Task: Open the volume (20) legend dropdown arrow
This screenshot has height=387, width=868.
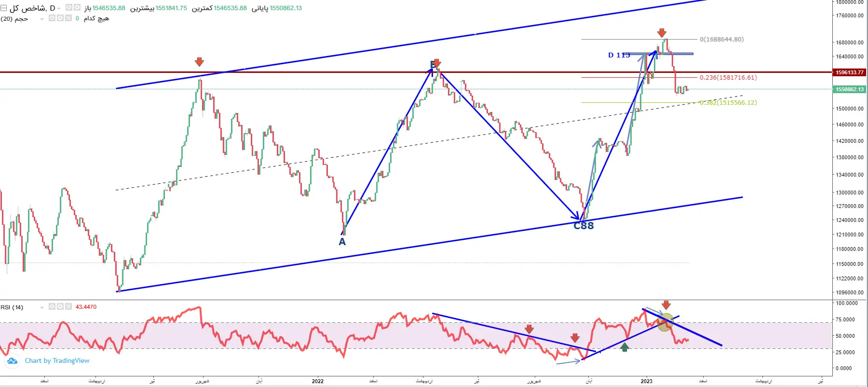Action: 42,19
